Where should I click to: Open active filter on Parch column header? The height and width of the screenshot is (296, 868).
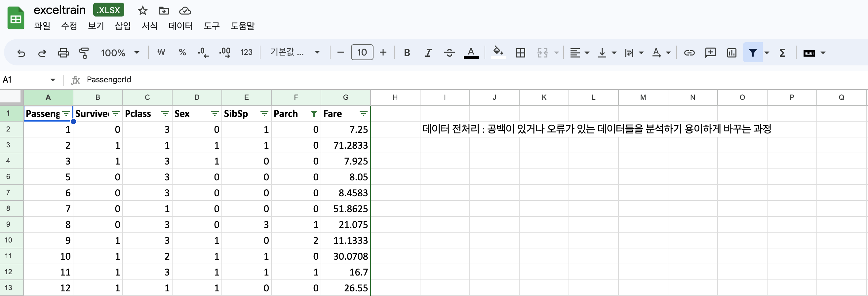[x=314, y=114]
